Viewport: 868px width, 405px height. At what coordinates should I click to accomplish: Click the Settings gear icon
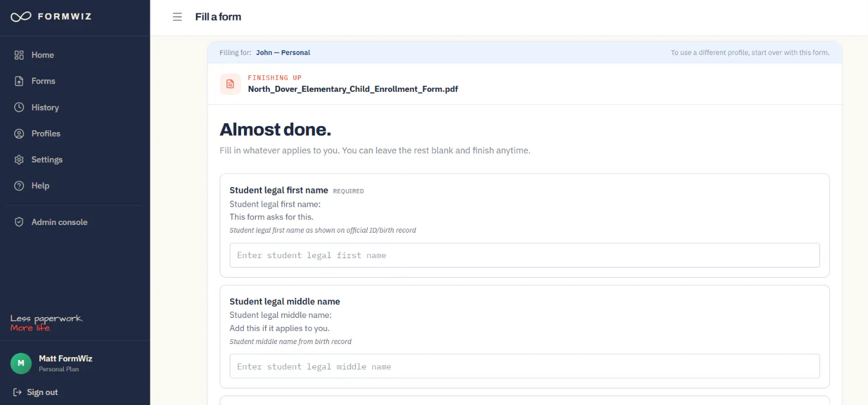coord(19,160)
